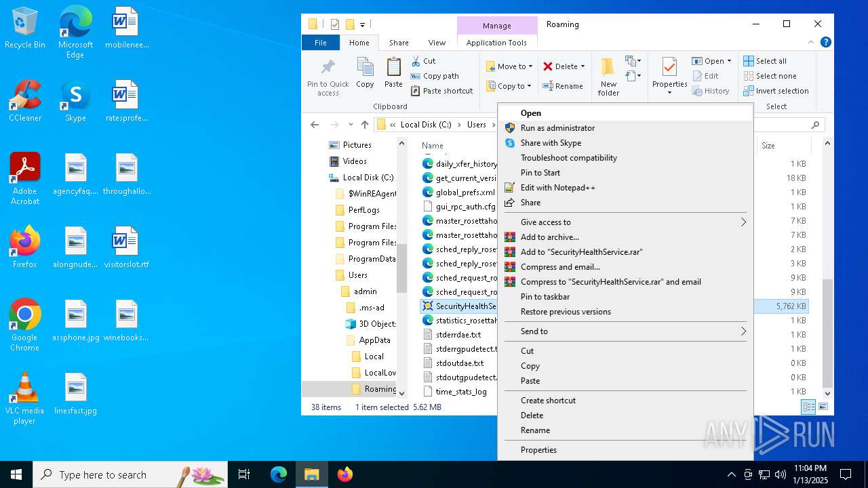The height and width of the screenshot is (488, 868).
Task: Select VLC media player desktop icon
Action: click(24, 399)
